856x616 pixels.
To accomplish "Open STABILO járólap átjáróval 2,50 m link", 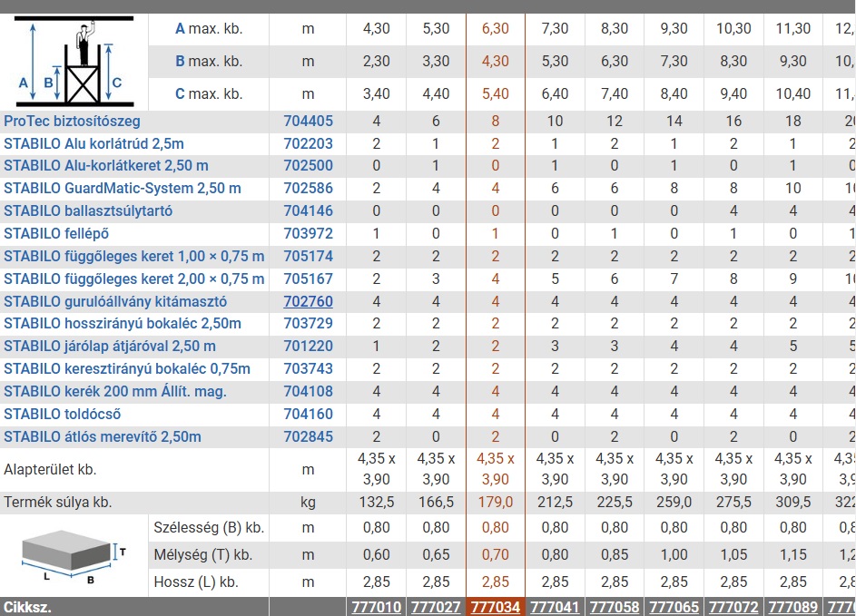I will [110, 346].
